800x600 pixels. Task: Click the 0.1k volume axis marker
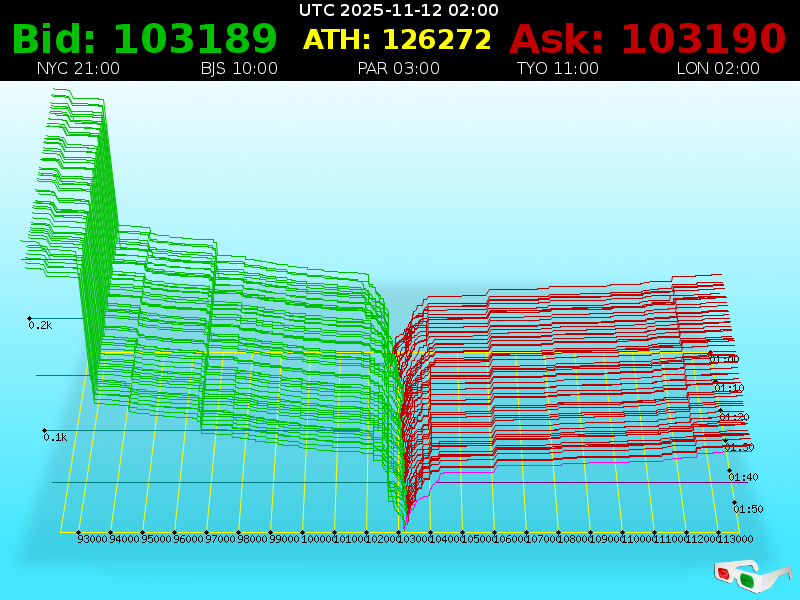point(54,437)
